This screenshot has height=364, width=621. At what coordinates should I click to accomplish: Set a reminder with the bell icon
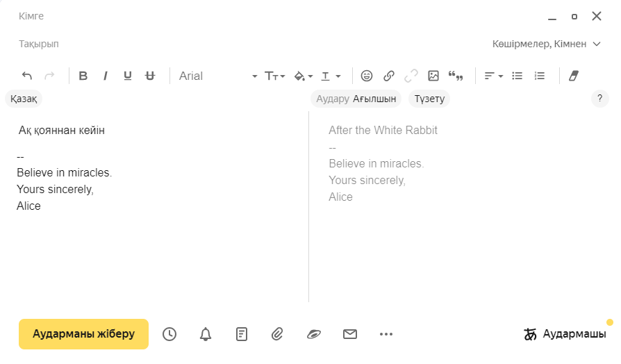(206, 334)
